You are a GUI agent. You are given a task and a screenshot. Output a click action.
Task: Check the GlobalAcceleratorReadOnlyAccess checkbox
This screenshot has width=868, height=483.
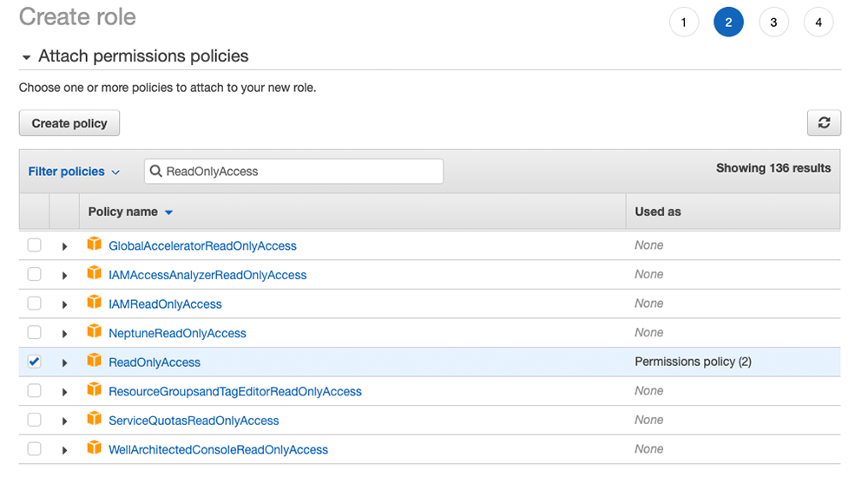click(35, 245)
